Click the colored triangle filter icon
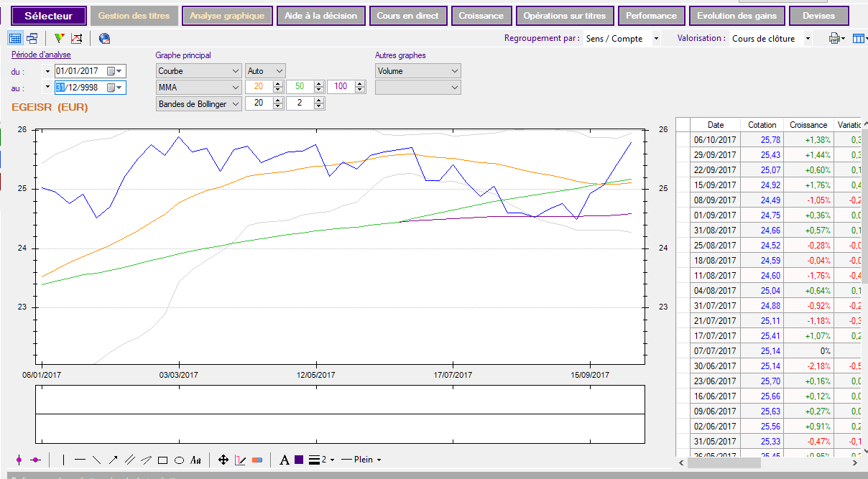 pyautogui.click(x=60, y=39)
